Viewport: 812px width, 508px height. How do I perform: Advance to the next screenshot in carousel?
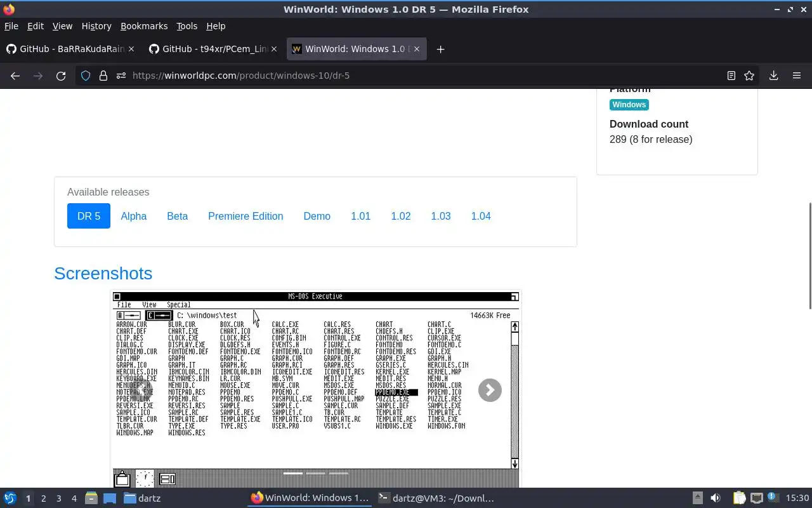(490, 390)
